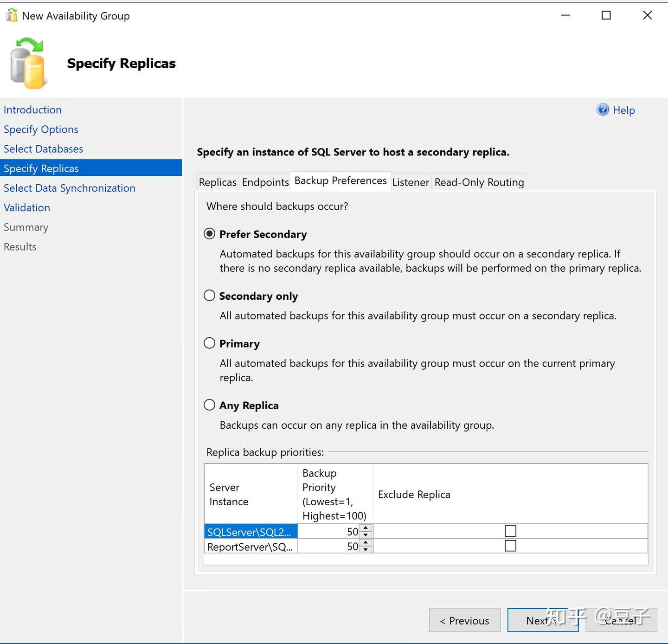Click the priority value field for ReportServer
The image size is (668, 644).
click(329, 547)
